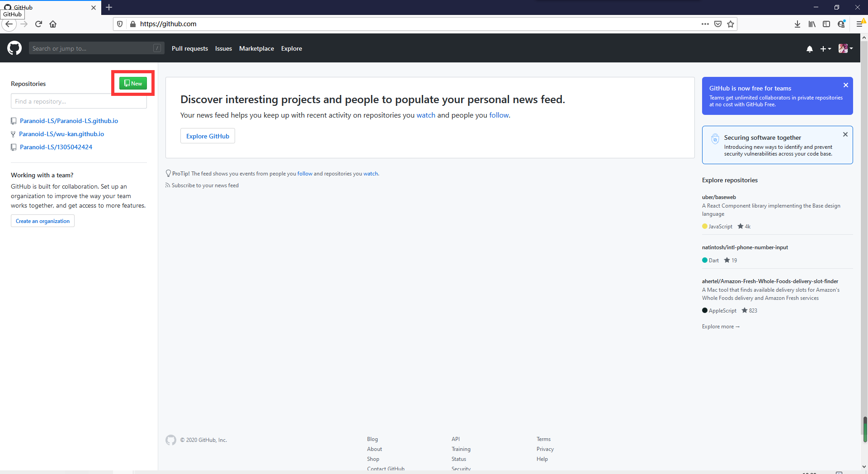Open the page actions three-dot menu
This screenshot has height=474, width=868.
coord(705,24)
